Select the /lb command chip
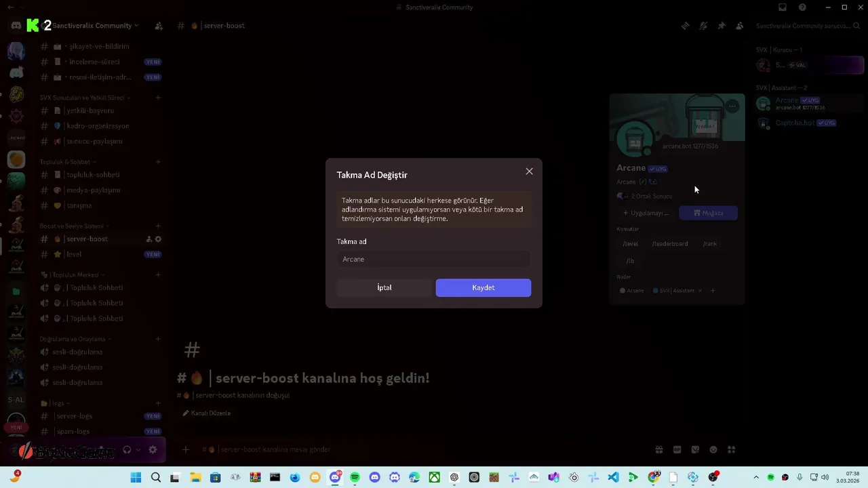 tap(630, 261)
